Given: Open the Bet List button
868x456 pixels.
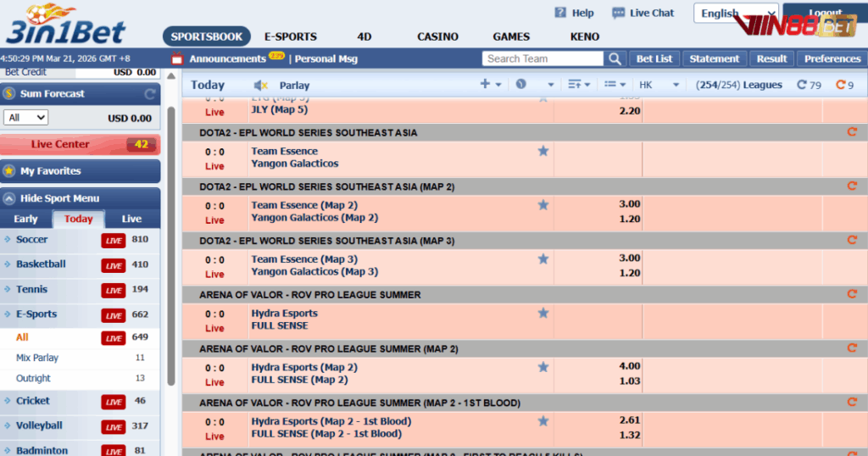Looking at the screenshot, I should (x=654, y=58).
